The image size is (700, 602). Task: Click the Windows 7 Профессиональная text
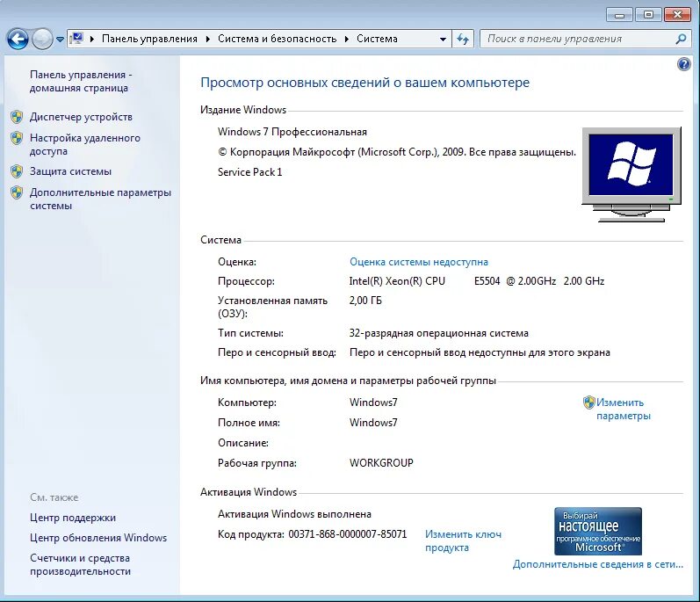292,132
